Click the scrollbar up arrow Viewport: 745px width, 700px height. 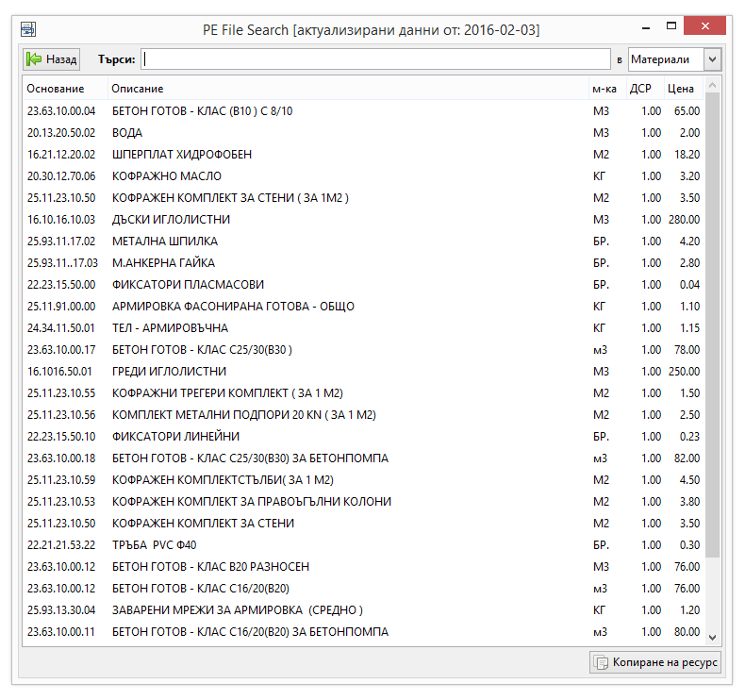pos(712,85)
